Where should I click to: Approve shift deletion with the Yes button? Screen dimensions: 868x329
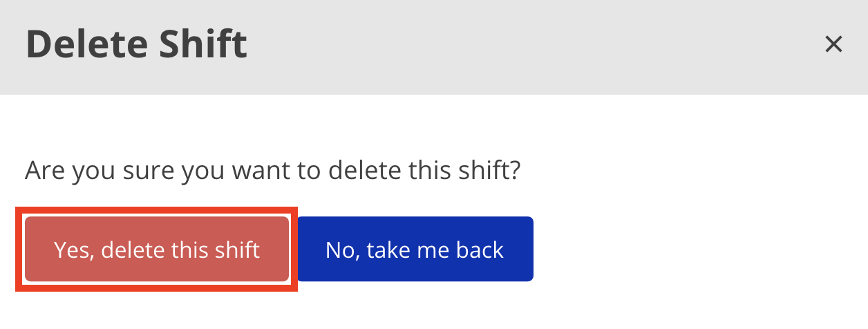point(157,250)
